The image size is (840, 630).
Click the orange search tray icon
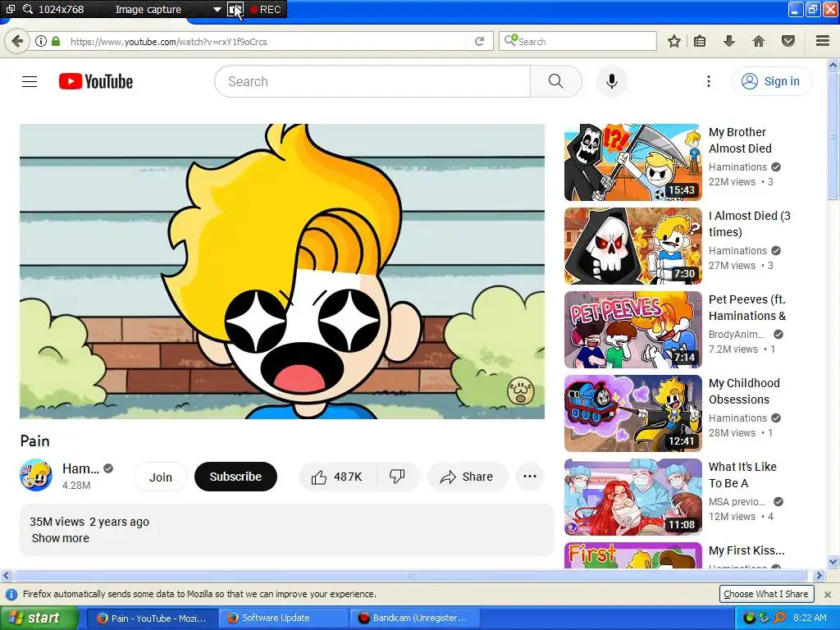779,618
